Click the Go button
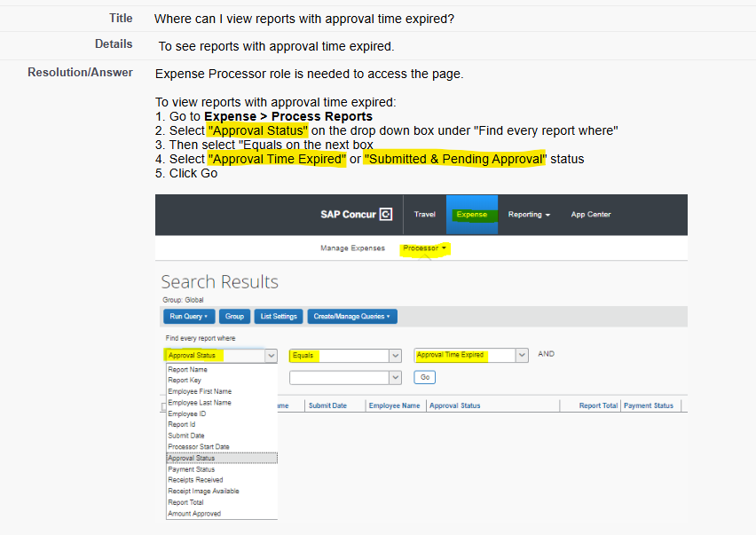The height and width of the screenshot is (535, 756). point(425,377)
